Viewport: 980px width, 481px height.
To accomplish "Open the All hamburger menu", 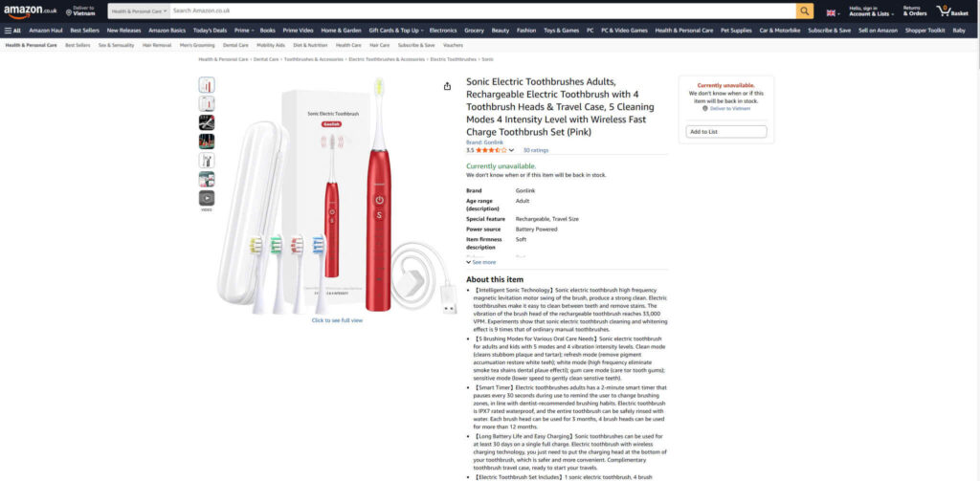I will [12, 30].
